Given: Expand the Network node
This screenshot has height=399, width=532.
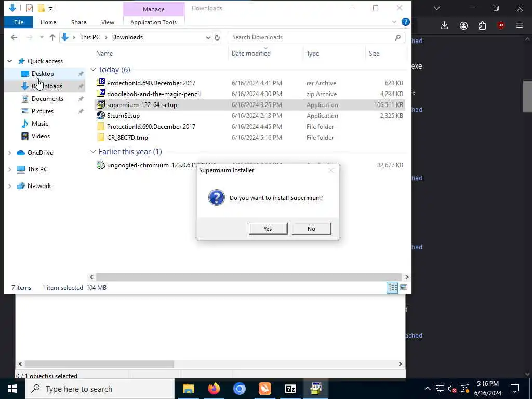Looking at the screenshot, I should [x=10, y=186].
